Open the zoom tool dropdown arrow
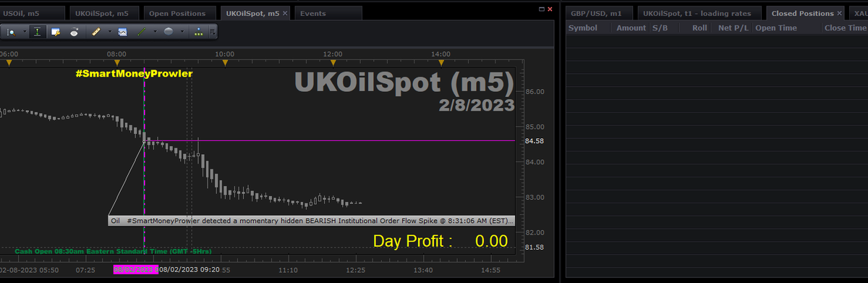The height and width of the screenshot is (283, 868). coord(24,32)
